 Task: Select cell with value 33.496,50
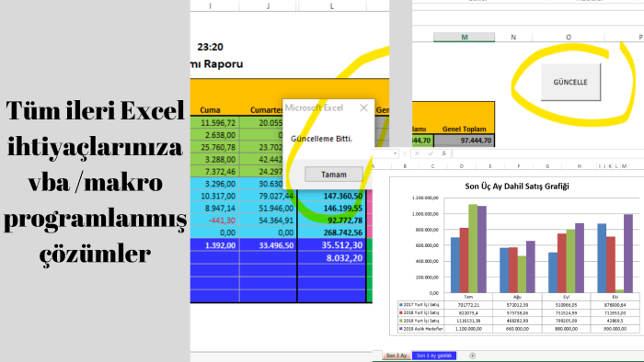269,245
